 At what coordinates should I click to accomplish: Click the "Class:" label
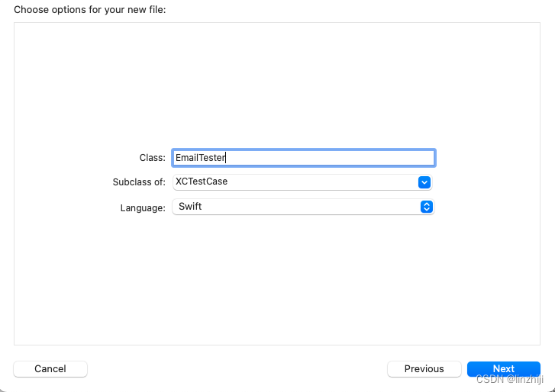[x=152, y=158]
